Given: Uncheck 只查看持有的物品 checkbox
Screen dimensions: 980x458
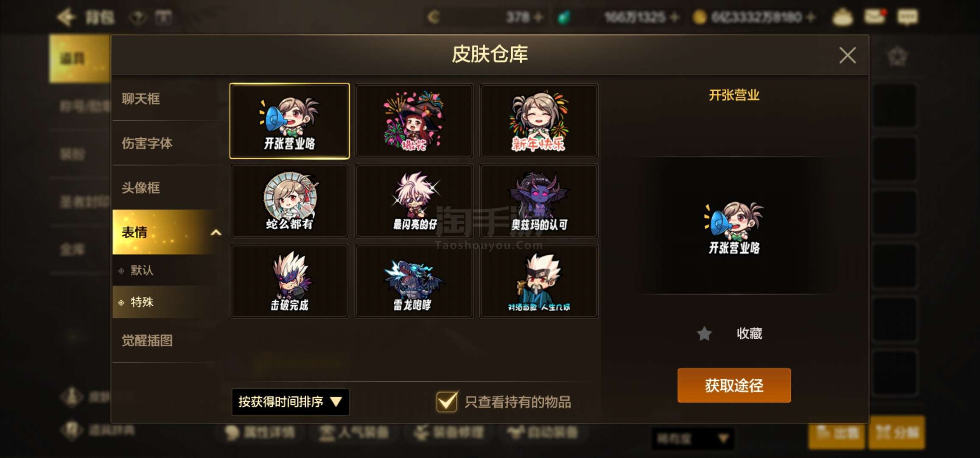Looking at the screenshot, I should 447,402.
